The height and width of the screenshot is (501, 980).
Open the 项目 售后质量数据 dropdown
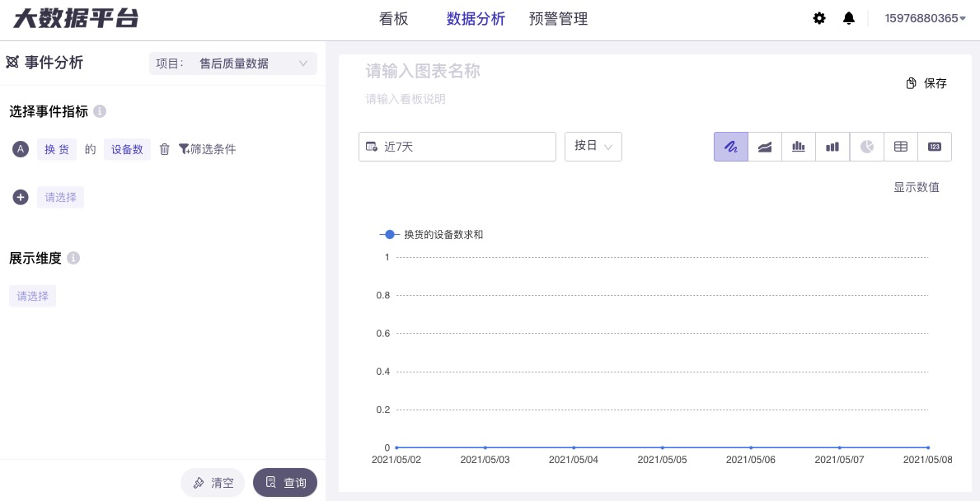(233, 63)
